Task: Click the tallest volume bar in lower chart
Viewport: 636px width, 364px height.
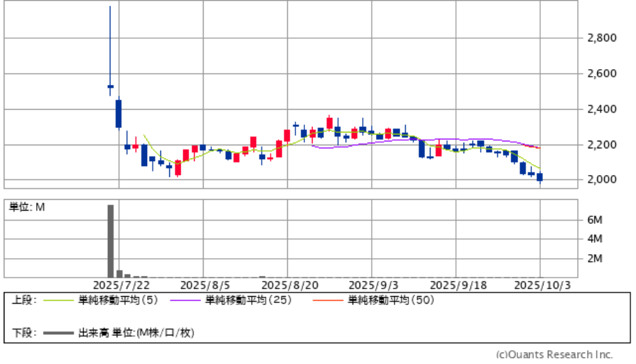Action: [x=110, y=241]
